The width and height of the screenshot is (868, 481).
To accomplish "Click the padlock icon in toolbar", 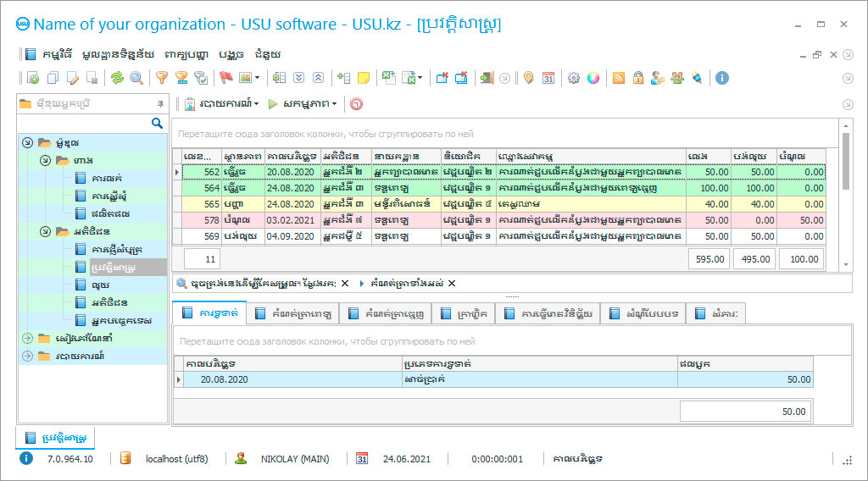I will [x=637, y=78].
